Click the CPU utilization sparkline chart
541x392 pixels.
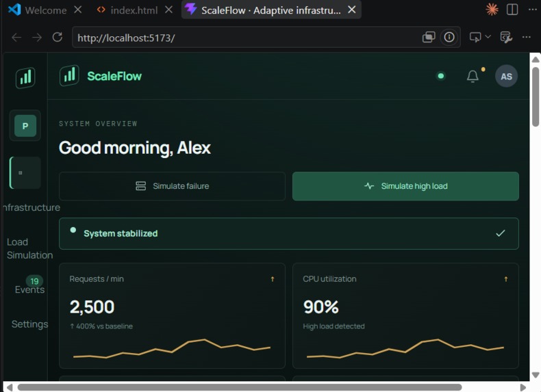click(405, 349)
